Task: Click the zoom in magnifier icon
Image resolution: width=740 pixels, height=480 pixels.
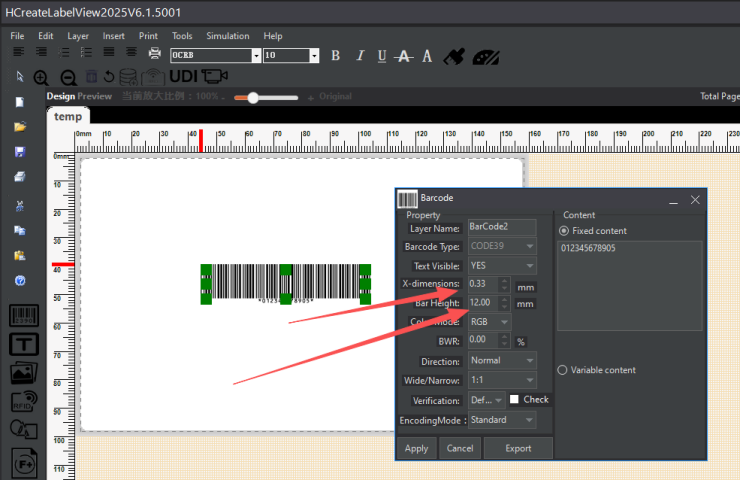Action: click(41, 77)
